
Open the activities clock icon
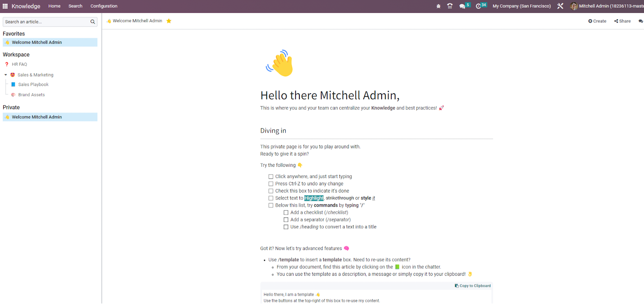pos(479,6)
